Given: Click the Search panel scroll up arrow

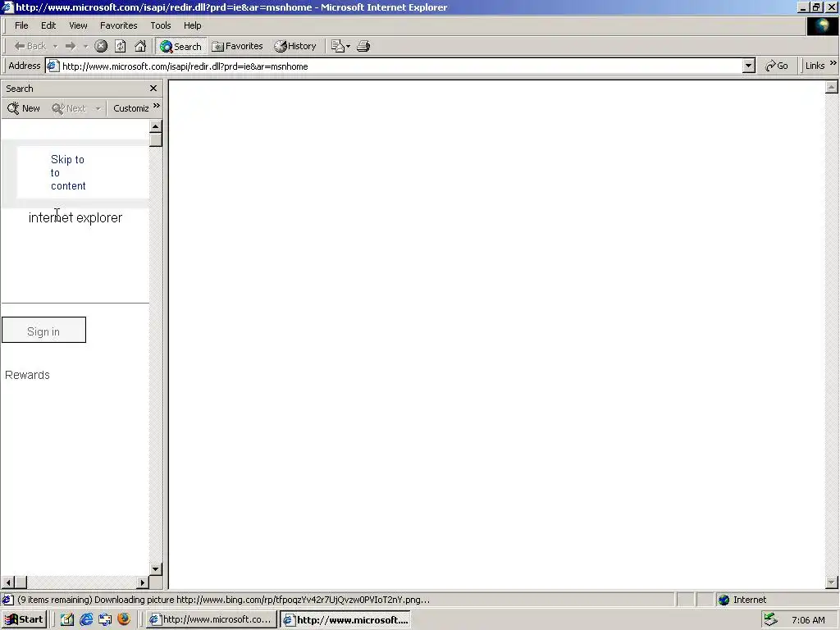Looking at the screenshot, I should pos(155,126).
